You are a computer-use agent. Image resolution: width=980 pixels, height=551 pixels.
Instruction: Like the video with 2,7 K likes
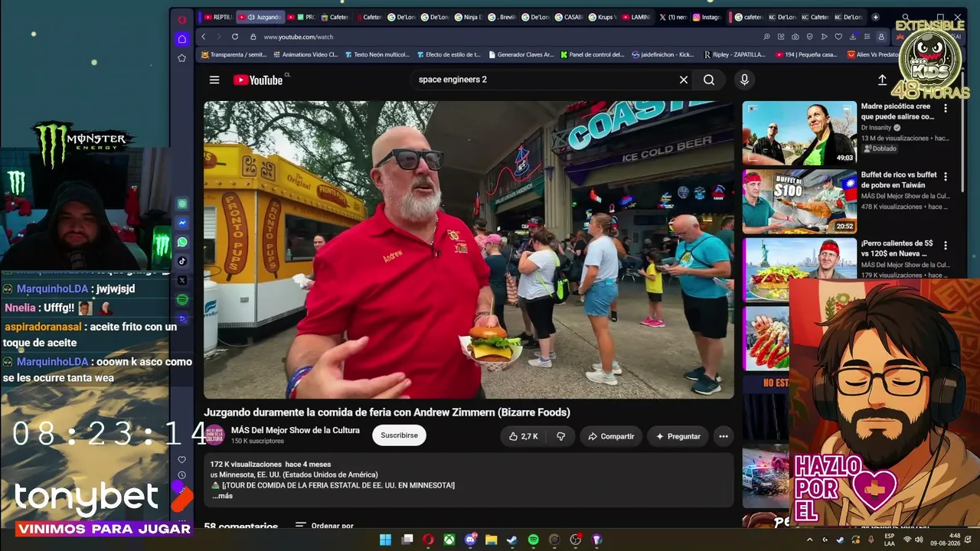(x=524, y=436)
